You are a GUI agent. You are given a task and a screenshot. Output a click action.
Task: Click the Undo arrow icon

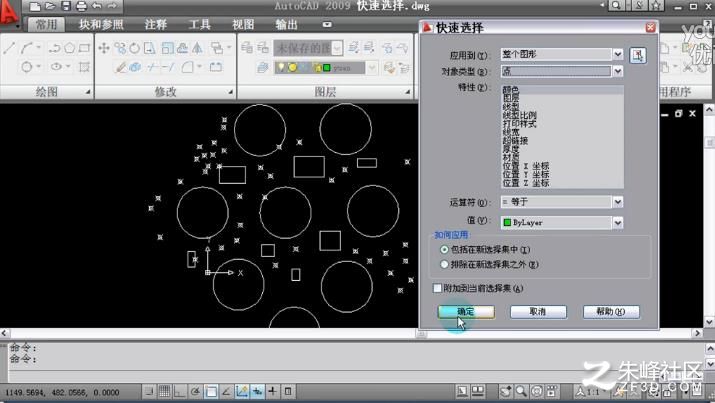point(97,6)
